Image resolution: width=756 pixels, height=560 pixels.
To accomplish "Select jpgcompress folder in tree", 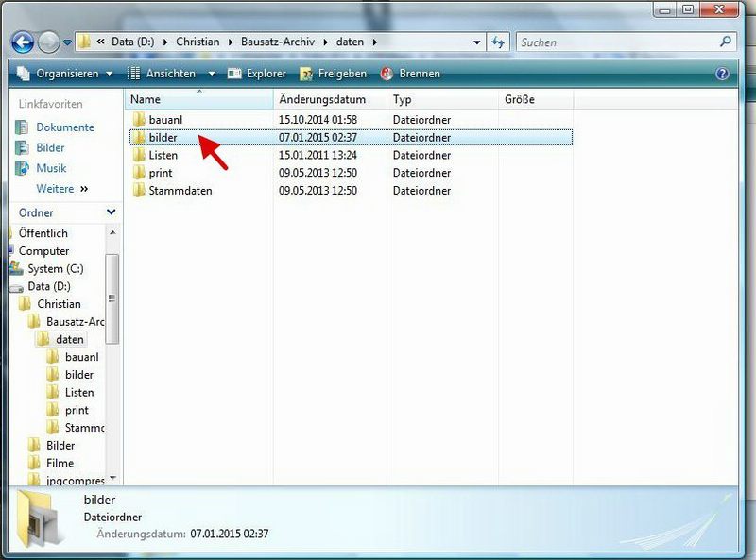I will pos(76,481).
